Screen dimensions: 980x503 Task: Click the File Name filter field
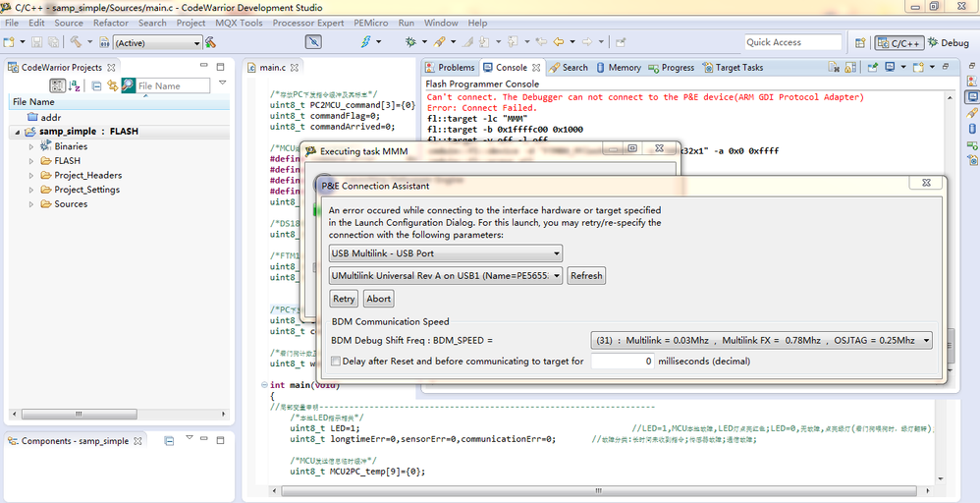[x=173, y=85]
